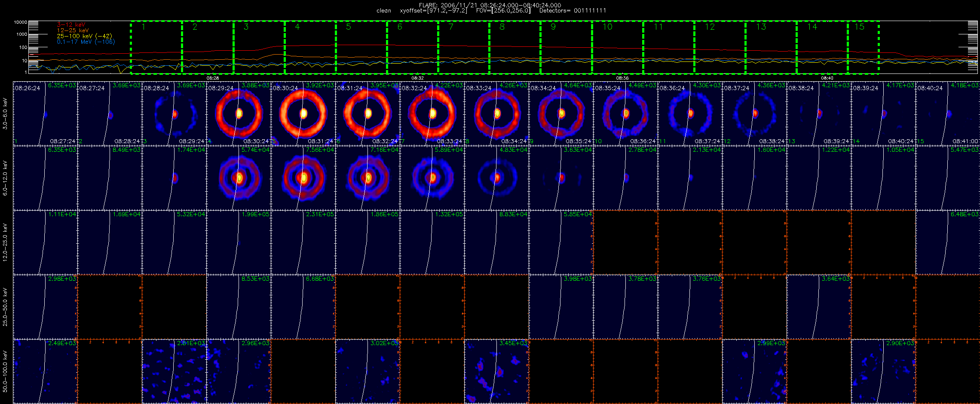Screen dimensions: 980x404
Task: Click the yellow '25-100 keV (-42)' legend entry
Action: (x=84, y=36)
